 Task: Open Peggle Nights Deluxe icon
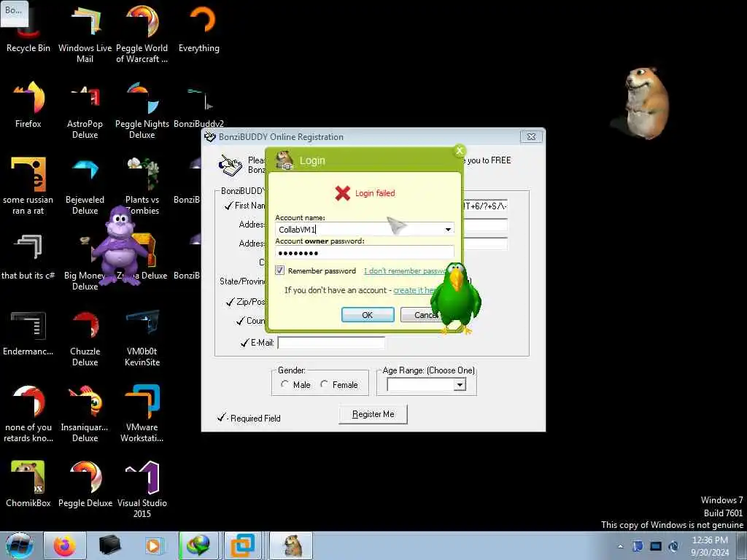click(142, 109)
